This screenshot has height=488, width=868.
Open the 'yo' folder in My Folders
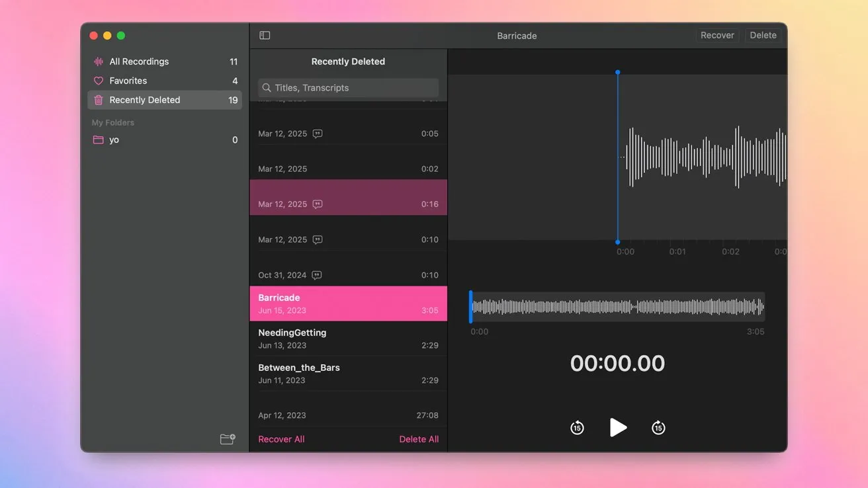click(x=114, y=140)
